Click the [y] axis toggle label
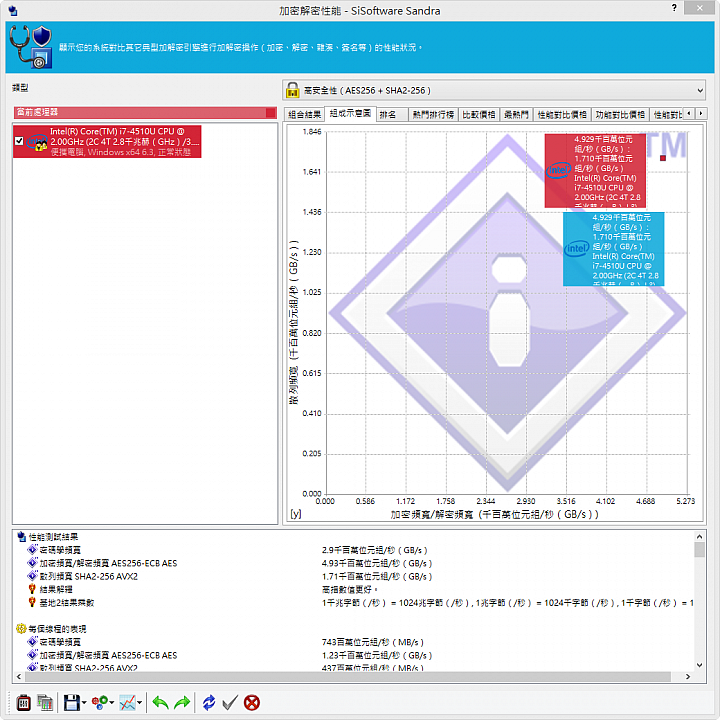 point(296,514)
